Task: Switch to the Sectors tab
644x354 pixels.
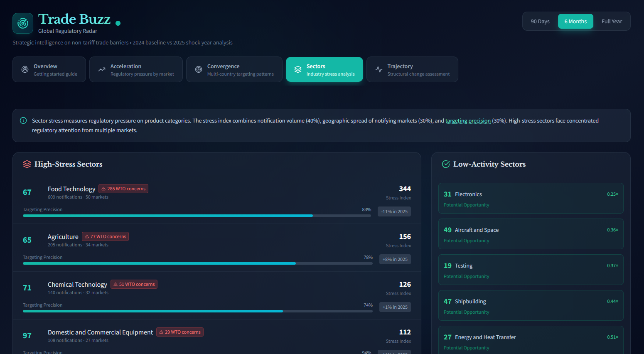Action: coord(324,69)
